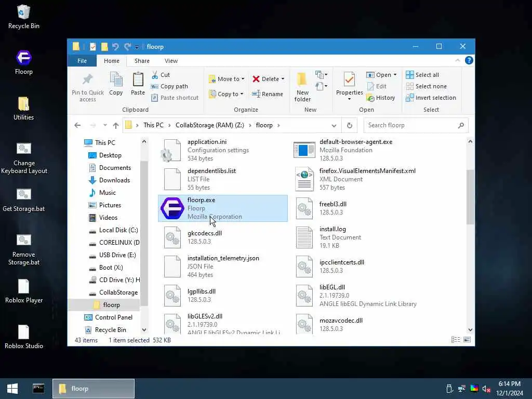Click Copy path in ribbon
Screen dimensions: 532x399
click(x=170, y=87)
